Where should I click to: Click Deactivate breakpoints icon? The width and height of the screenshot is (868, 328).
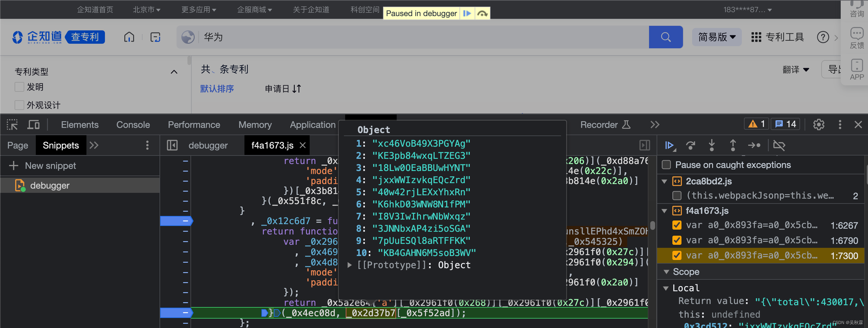779,145
